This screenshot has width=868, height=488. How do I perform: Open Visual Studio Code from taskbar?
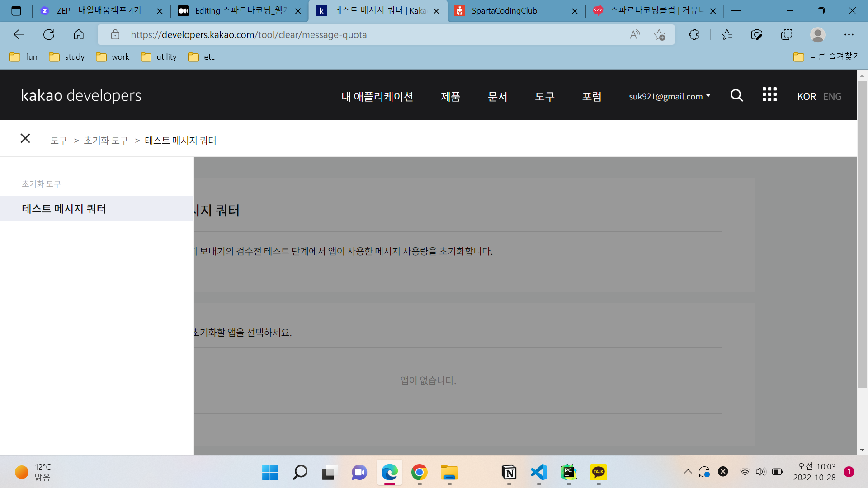tap(539, 473)
